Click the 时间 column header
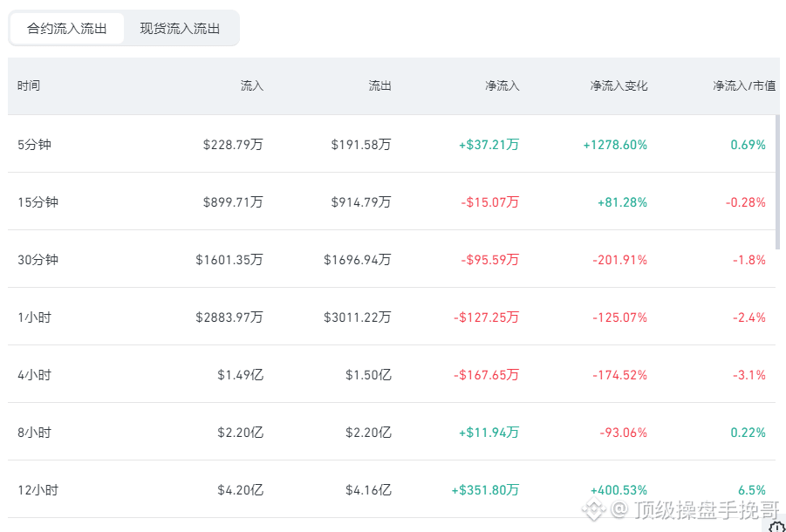 pos(29,85)
